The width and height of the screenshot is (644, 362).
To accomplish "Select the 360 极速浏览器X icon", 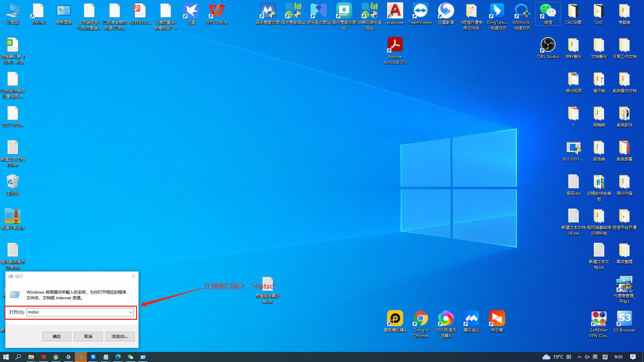I will pyautogui.click(x=446, y=324).
